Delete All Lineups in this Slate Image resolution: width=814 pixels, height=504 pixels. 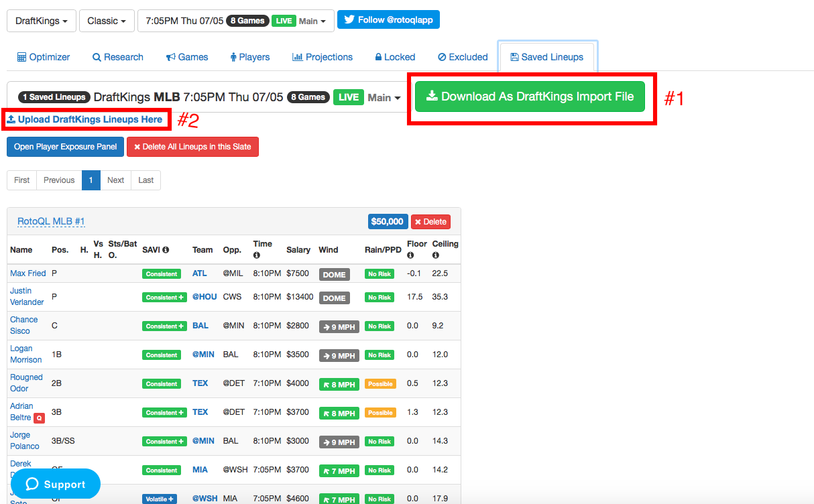coord(192,147)
